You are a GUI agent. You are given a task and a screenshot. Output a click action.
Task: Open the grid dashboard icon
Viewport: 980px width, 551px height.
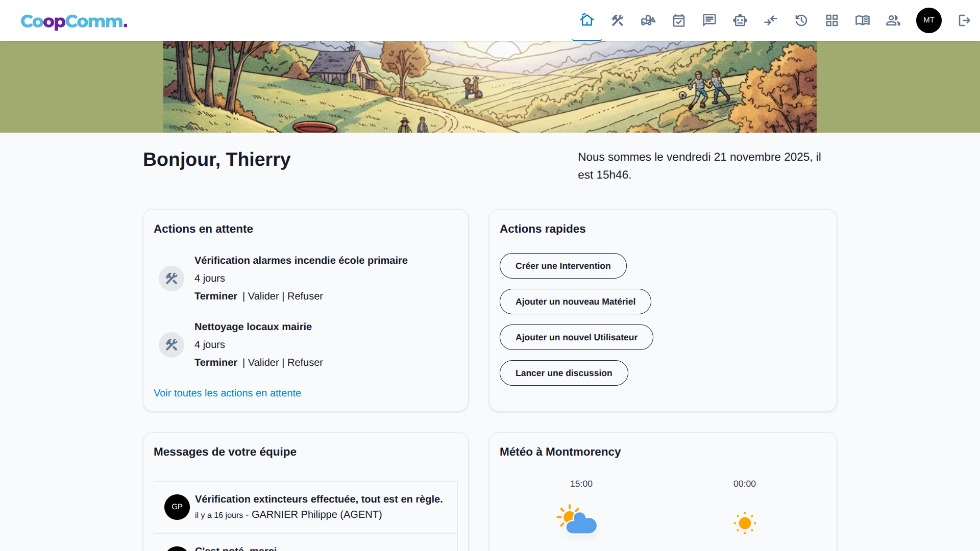point(832,20)
